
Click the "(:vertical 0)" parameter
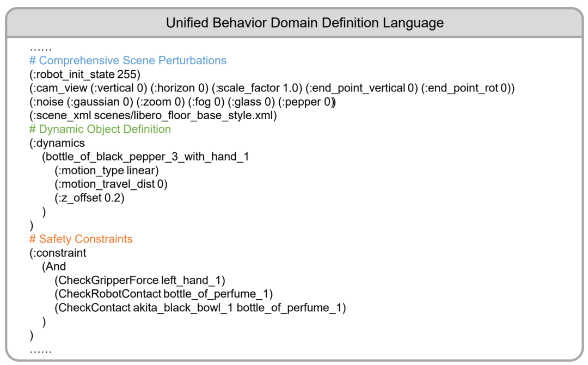[x=119, y=88]
